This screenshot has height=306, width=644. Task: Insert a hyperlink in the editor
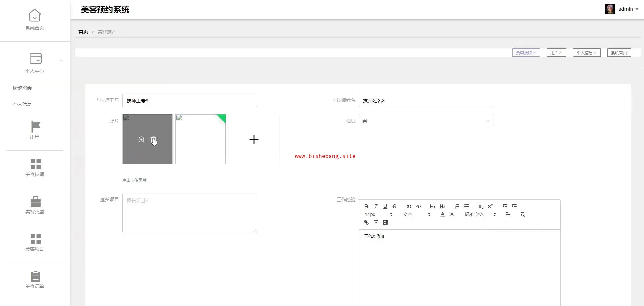click(x=366, y=222)
